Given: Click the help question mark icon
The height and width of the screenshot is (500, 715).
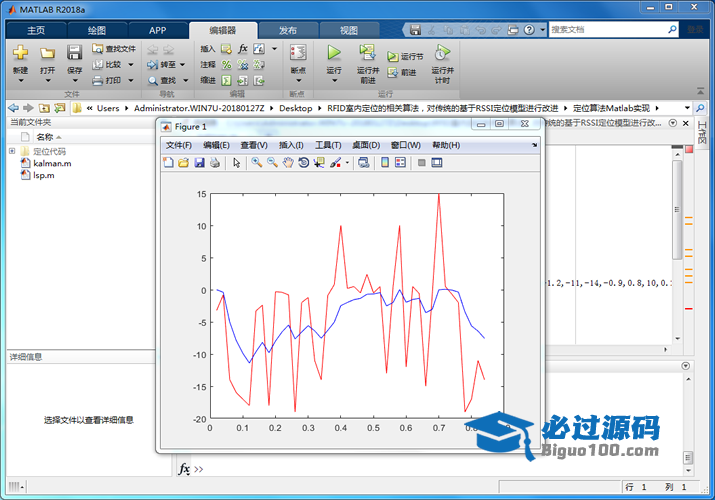Looking at the screenshot, I should 529,30.
